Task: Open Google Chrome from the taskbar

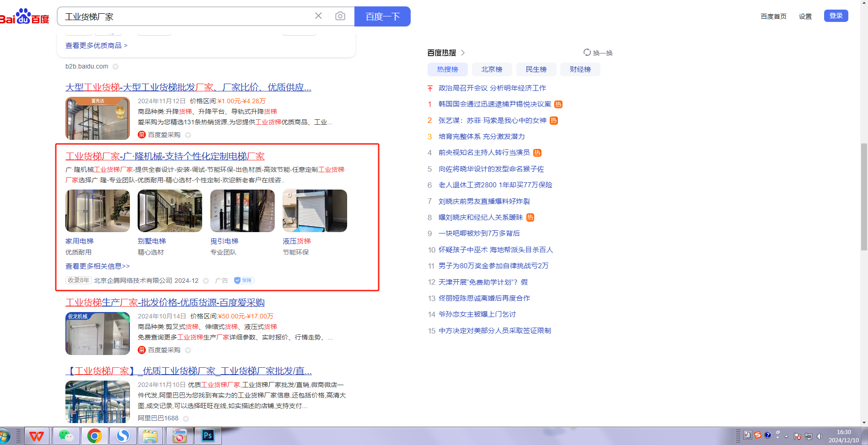Action: pos(95,436)
